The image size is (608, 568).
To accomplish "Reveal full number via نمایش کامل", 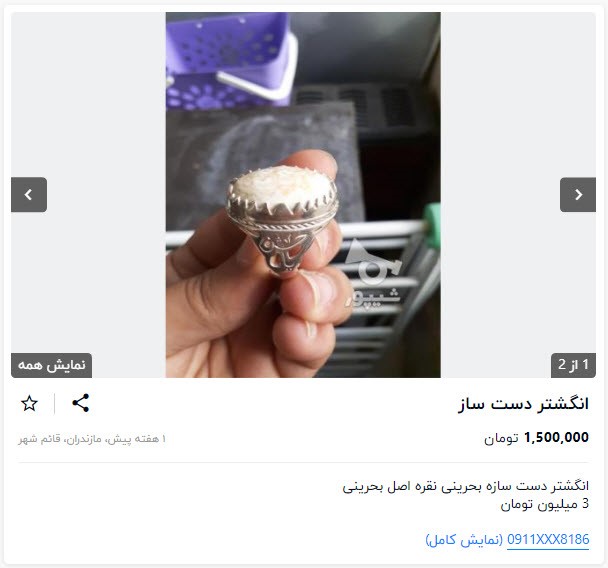I will click(465, 540).
